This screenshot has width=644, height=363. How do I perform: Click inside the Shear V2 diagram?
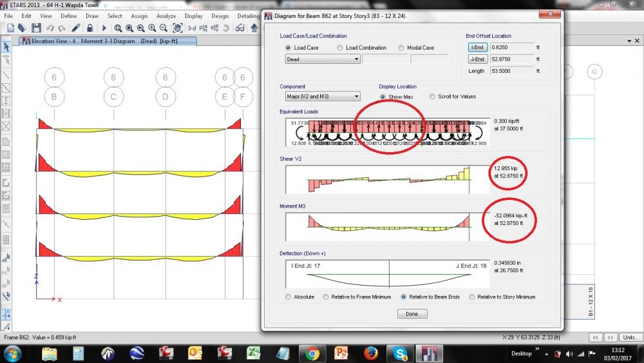tap(387, 179)
